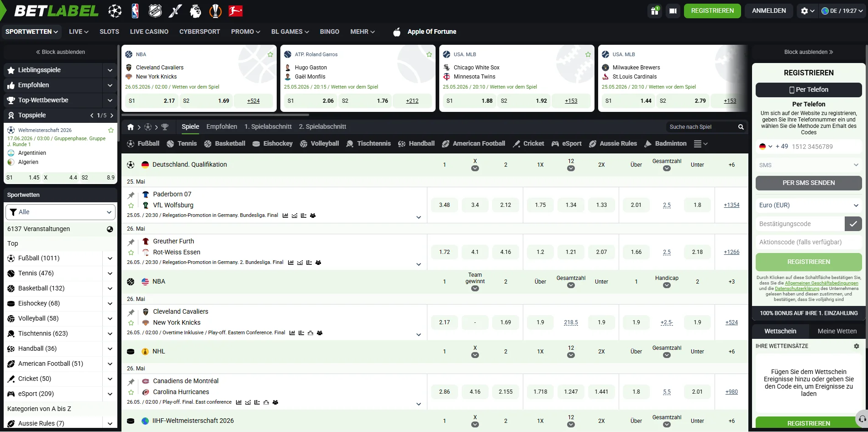Viewport: 868px width, 432px height.
Task: Hide the left block via Block ausblenden
Action: coord(60,52)
